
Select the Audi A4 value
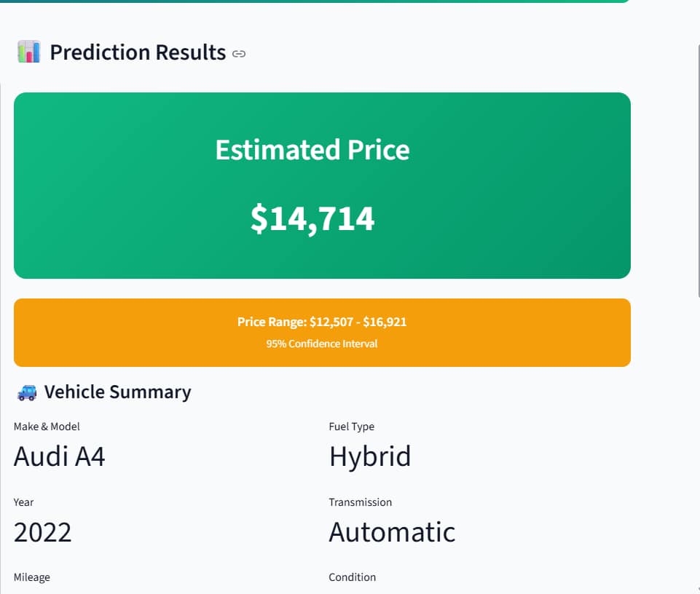click(60, 456)
